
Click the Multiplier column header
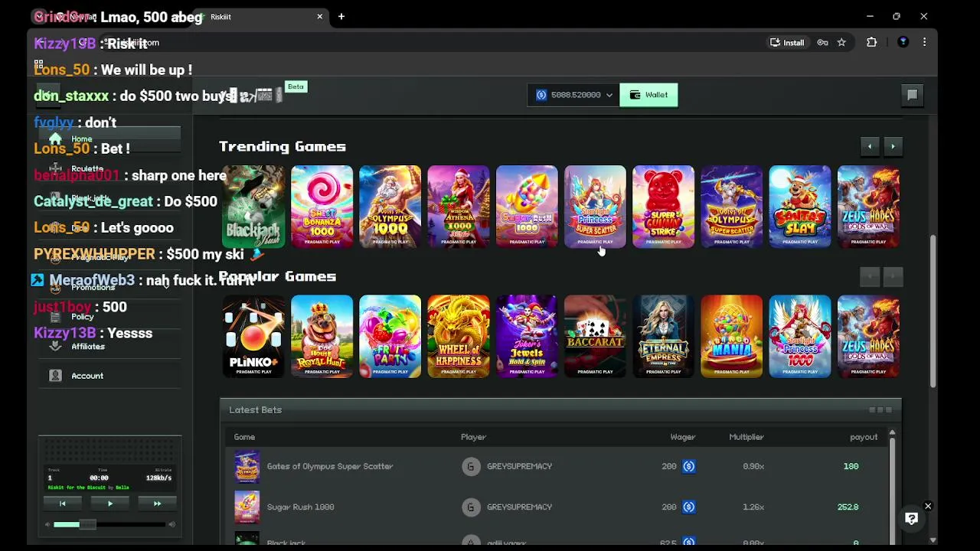[x=746, y=437]
